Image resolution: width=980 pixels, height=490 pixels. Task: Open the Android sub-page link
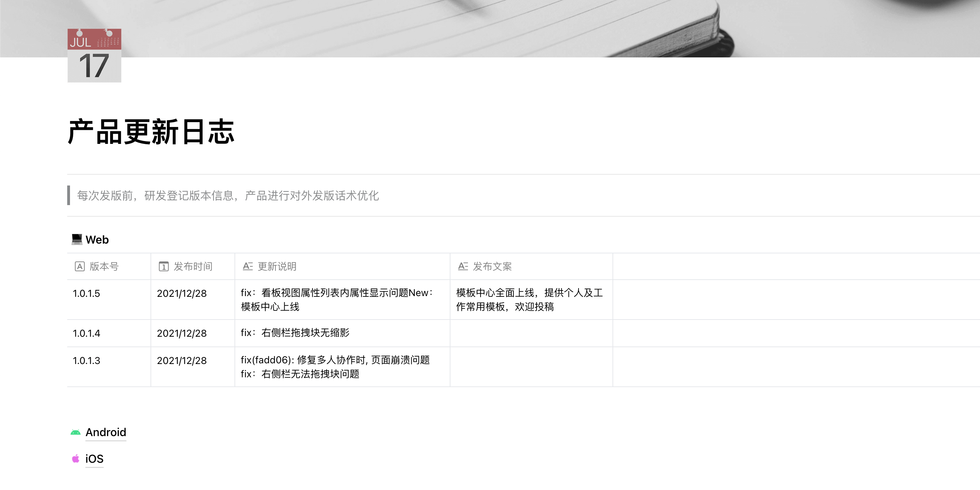106,432
